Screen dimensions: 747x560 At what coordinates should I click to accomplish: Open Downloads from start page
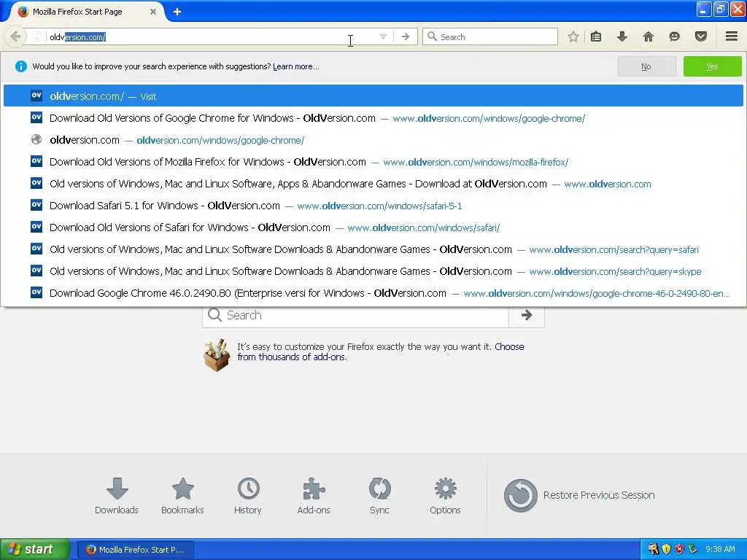tap(117, 496)
